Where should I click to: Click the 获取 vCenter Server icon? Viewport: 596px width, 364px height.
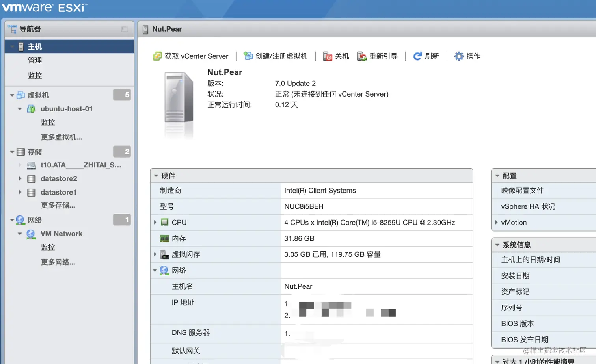pos(157,56)
